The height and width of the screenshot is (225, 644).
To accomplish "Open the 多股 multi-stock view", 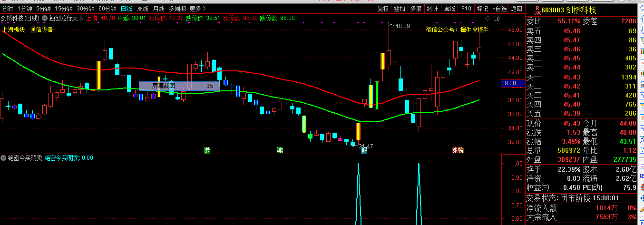I will point(416,9).
